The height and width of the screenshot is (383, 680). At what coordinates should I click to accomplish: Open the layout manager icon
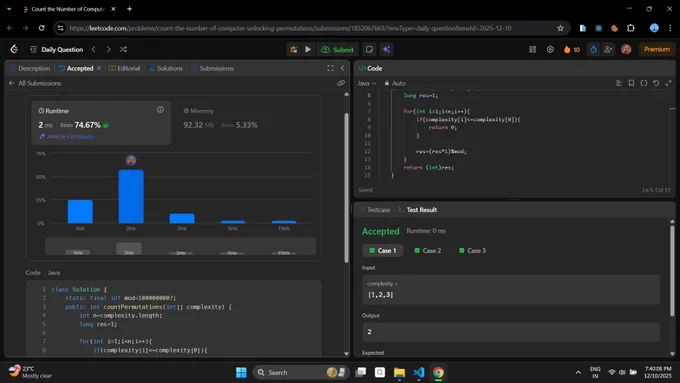click(x=533, y=49)
